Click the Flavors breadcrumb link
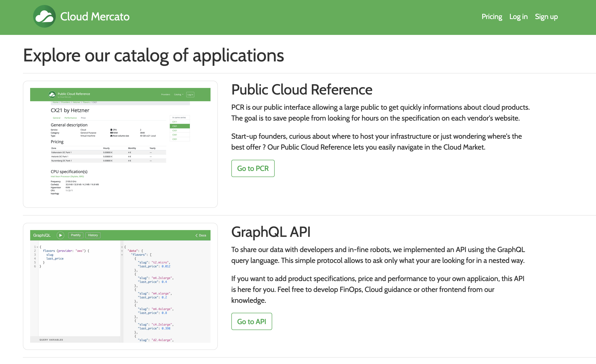The width and height of the screenshot is (596, 364). point(86,102)
